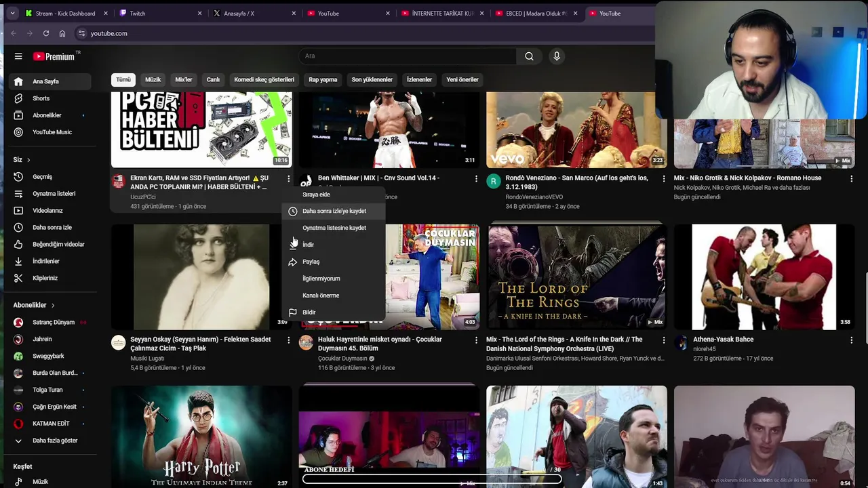Open İndirilenler downloads in sidebar
Screen dimensions: 868x488
(47, 261)
